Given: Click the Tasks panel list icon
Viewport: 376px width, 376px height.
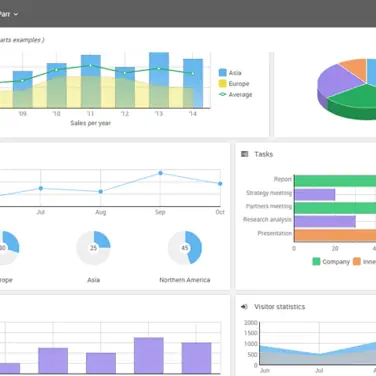Looking at the screenshot, I should pyautogui.click(x=245, y=154).
